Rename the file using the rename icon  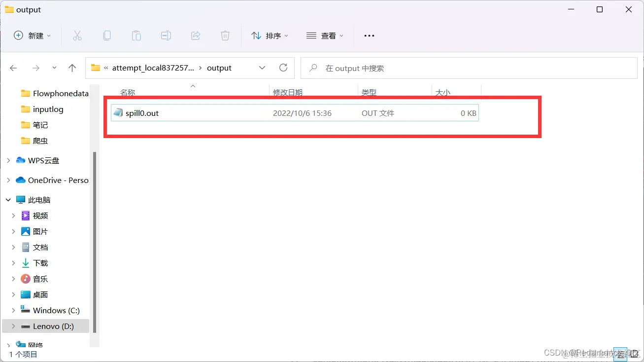[x=166, y=35]
